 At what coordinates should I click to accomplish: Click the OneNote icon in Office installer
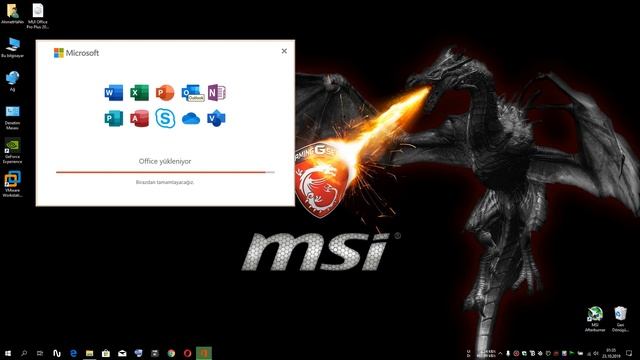pyautogui.click(x=216, y=93)
